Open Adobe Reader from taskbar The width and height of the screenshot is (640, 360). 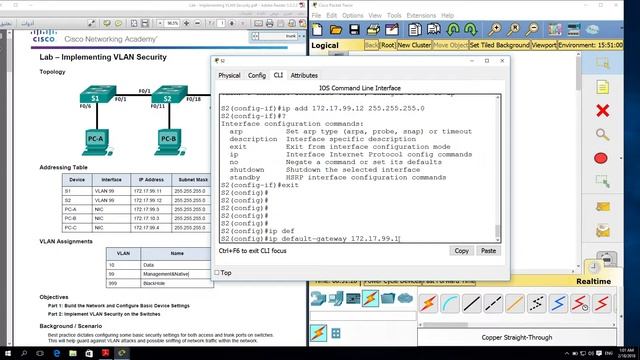tap(105, 353)
